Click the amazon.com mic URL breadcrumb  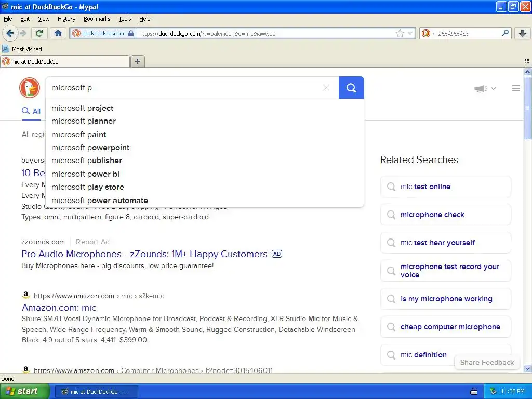coord(99,296)
